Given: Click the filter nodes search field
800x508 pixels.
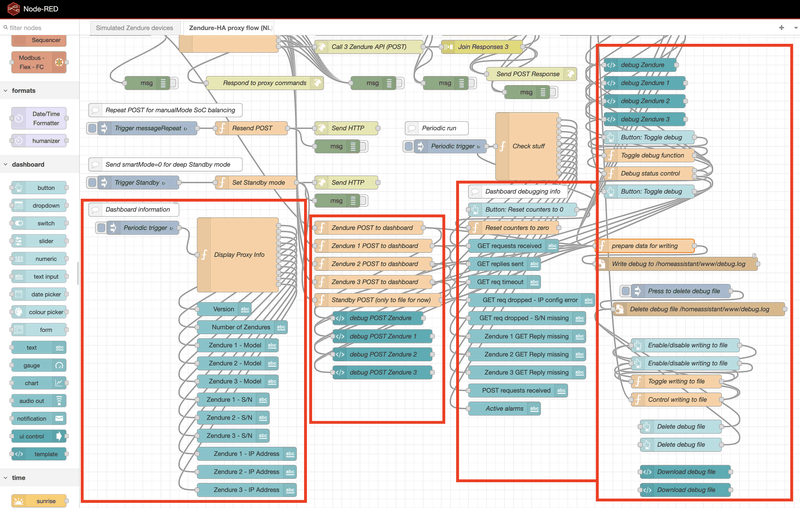Looking at the screenshot, I should (x=39, y=28).
